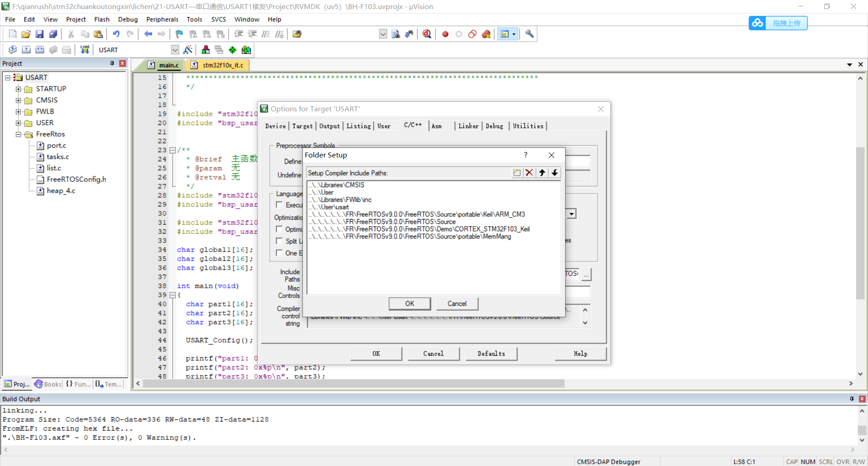Viewport: 868px width, 466px height.
Task: Confirm Folder Setup with OK
Action: pyautogui.click(x=409, y=304)
